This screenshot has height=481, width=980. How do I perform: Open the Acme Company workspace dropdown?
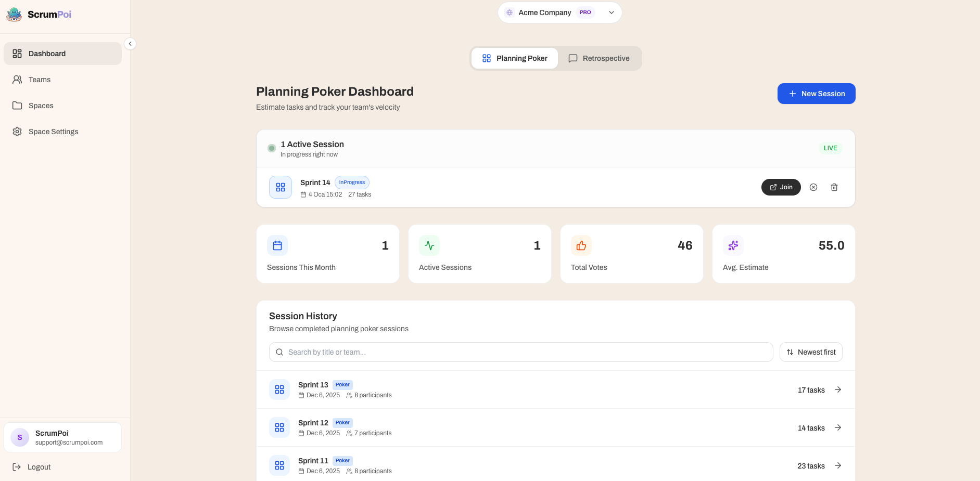click(559, 12)
